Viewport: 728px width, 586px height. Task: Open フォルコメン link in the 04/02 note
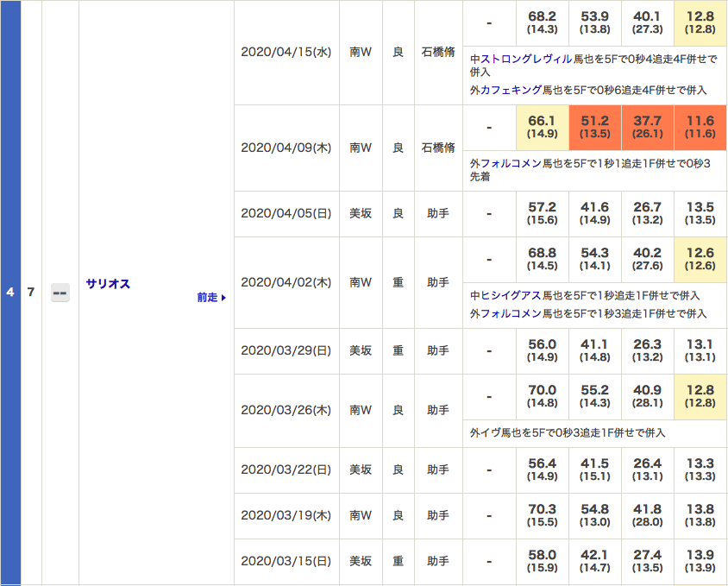[511, 313]
